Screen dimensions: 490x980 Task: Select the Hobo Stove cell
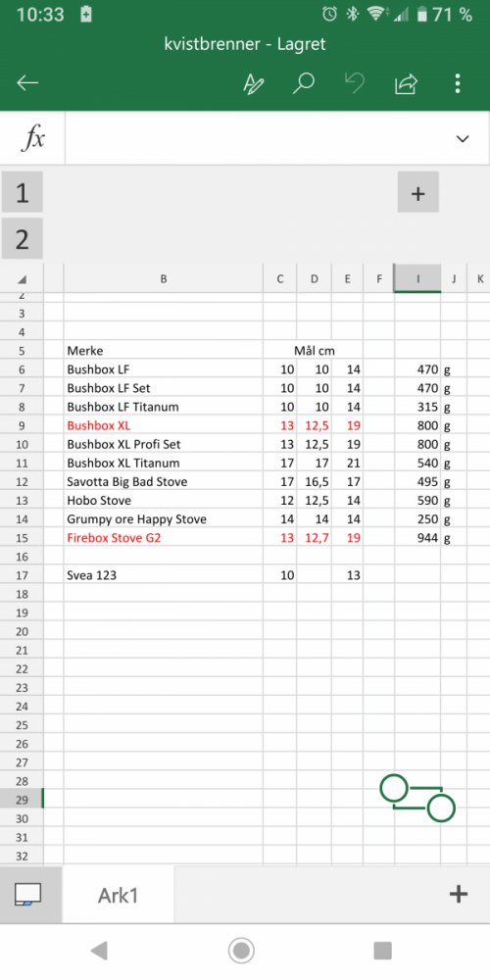[x=163, y=501]
